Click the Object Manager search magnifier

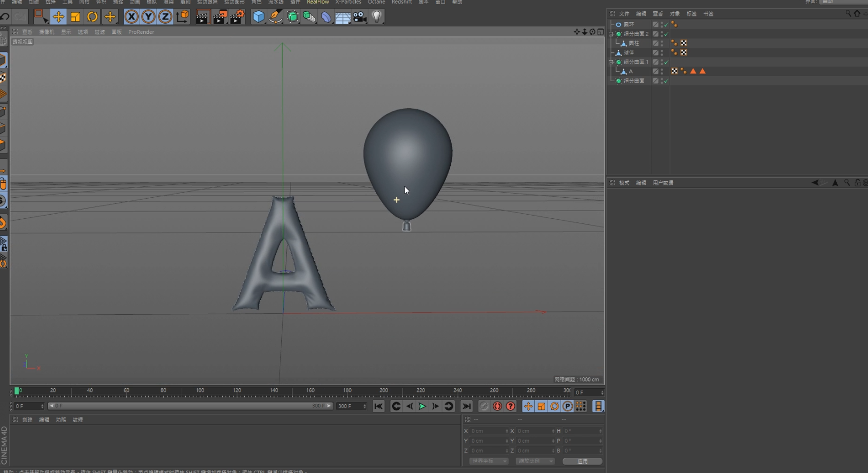[848, 14]
